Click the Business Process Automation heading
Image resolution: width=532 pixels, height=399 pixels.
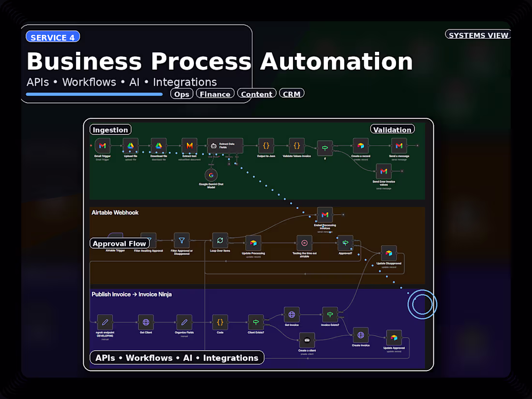tap(220, 61)
